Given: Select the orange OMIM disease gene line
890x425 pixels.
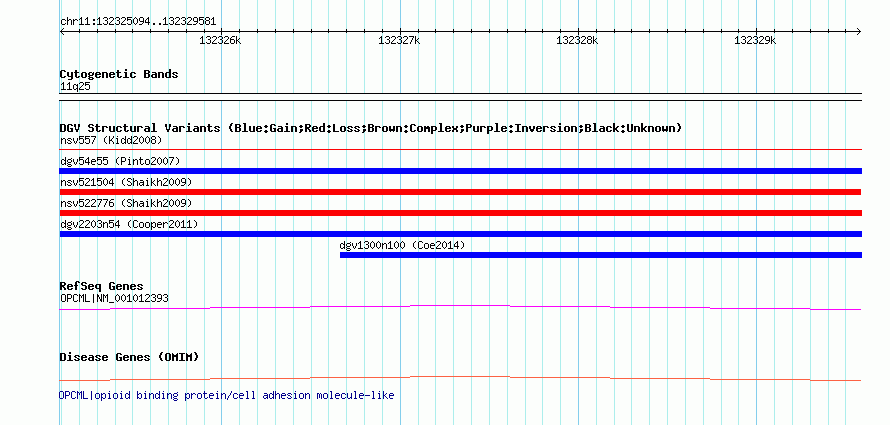Looking at the screenshot, I should pos(460,378).
